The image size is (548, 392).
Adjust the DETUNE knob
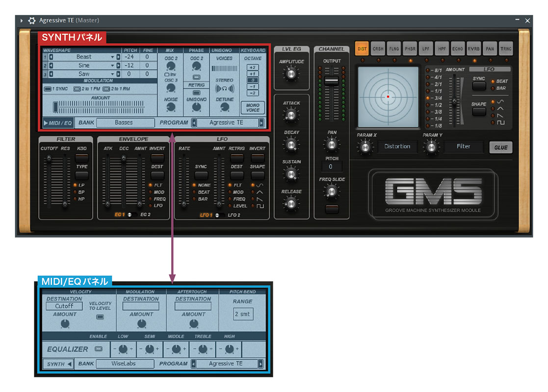225,107
